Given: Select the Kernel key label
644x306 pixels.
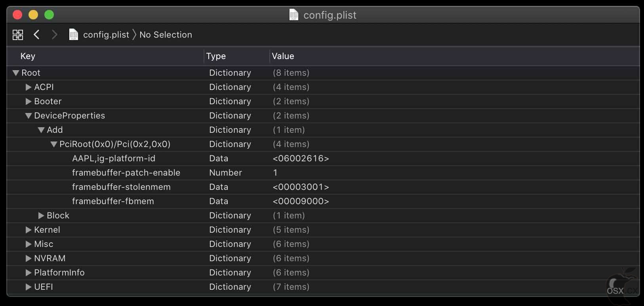Looking at the screenshot, I should tap(47, 230).
